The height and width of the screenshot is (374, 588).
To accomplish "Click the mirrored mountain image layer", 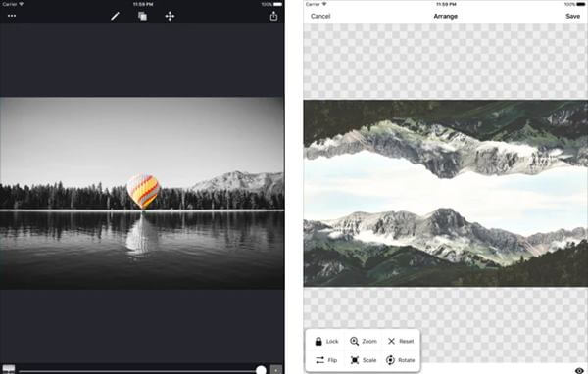I will pyautogui.click(x=446, y=193).
